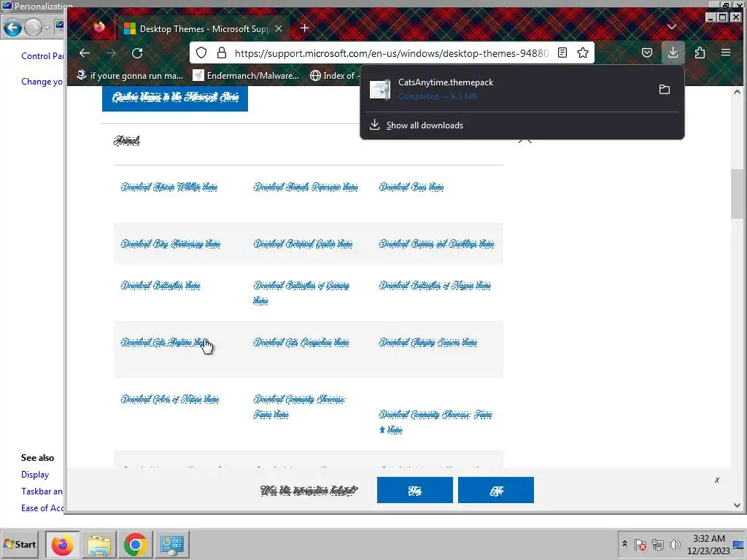The width and height of the screenshot is (747, 560).
Task: Open Control Panel Home in Personalization window
Action: click(42, 55)
